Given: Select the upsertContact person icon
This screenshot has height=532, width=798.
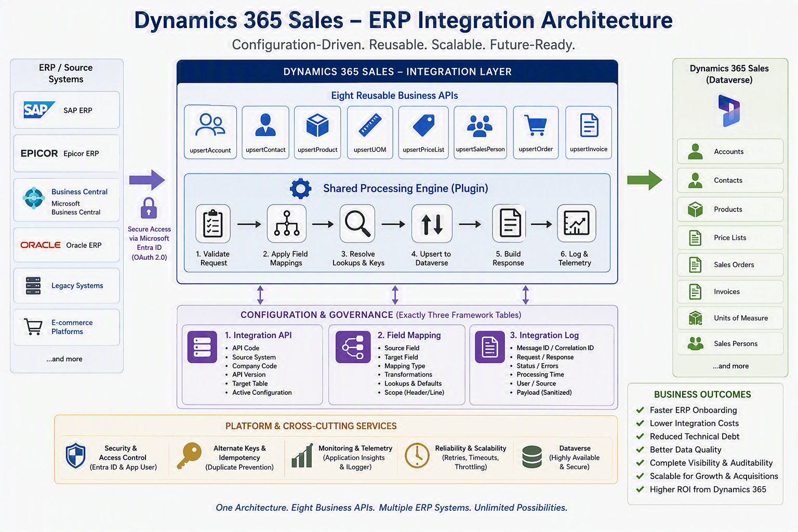Looking at the screenshot, I should (x=265, y=125).
